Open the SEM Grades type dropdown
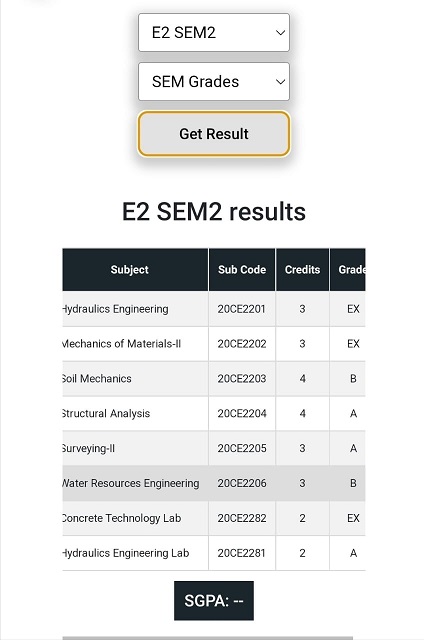 (214, 81)
